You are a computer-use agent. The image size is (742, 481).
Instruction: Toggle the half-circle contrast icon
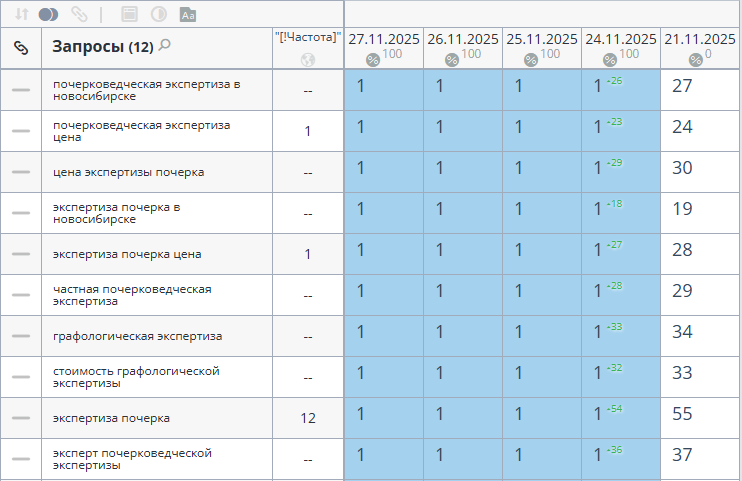point(158,15)
